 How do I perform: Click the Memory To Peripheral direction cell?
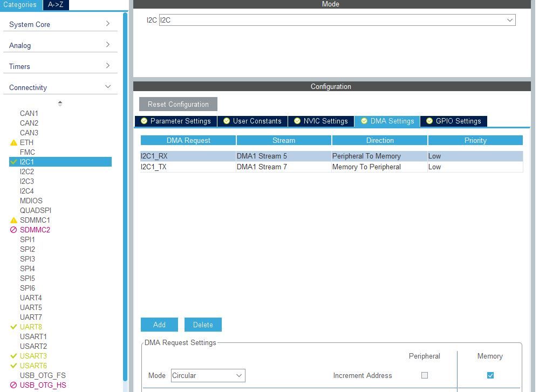(380, 167)
